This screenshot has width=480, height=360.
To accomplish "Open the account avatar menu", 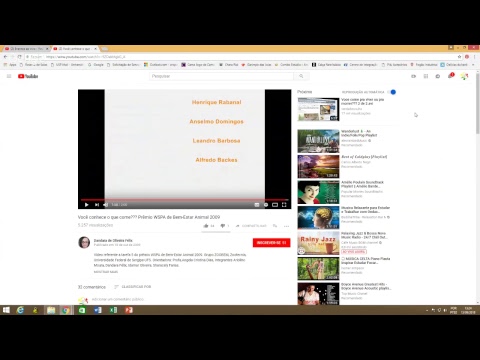I will 464,76.
